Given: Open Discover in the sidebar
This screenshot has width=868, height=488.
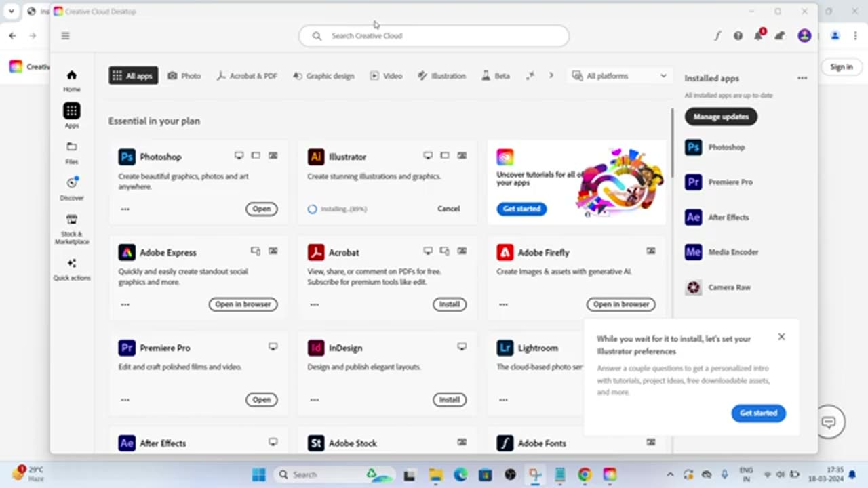Looking at the screenshot, I should 72,188.
